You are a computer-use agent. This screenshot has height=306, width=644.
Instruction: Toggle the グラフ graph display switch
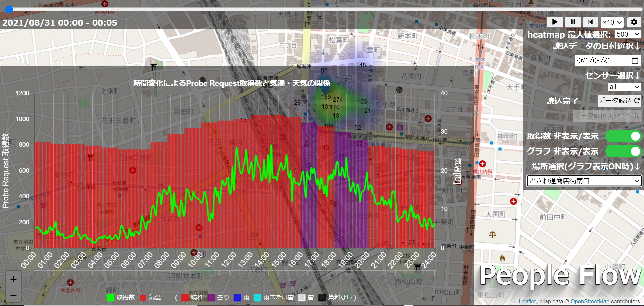pyautogui.click(x=623, y=151)
